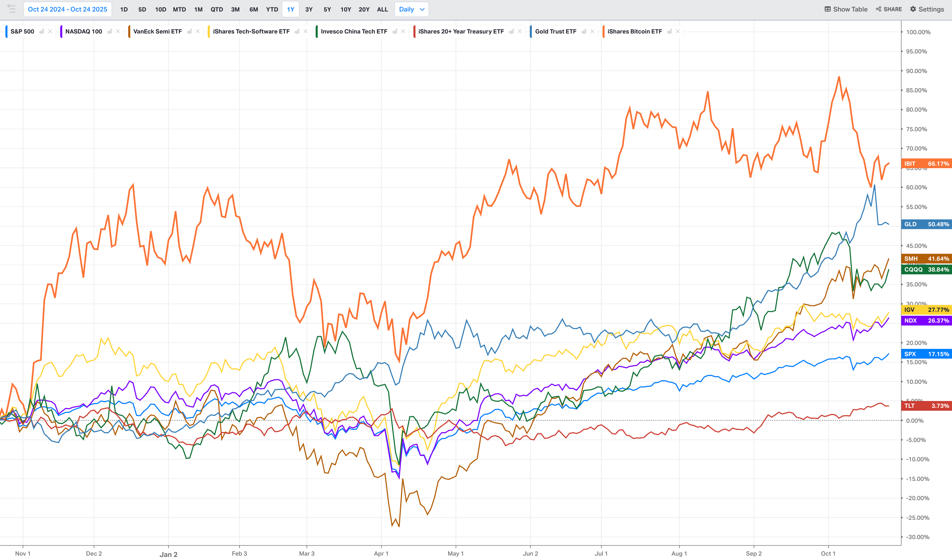Click the layers-plus icon next to S&P 500
The width and height of the screenshot is (952, 560).
click(42, 31)
